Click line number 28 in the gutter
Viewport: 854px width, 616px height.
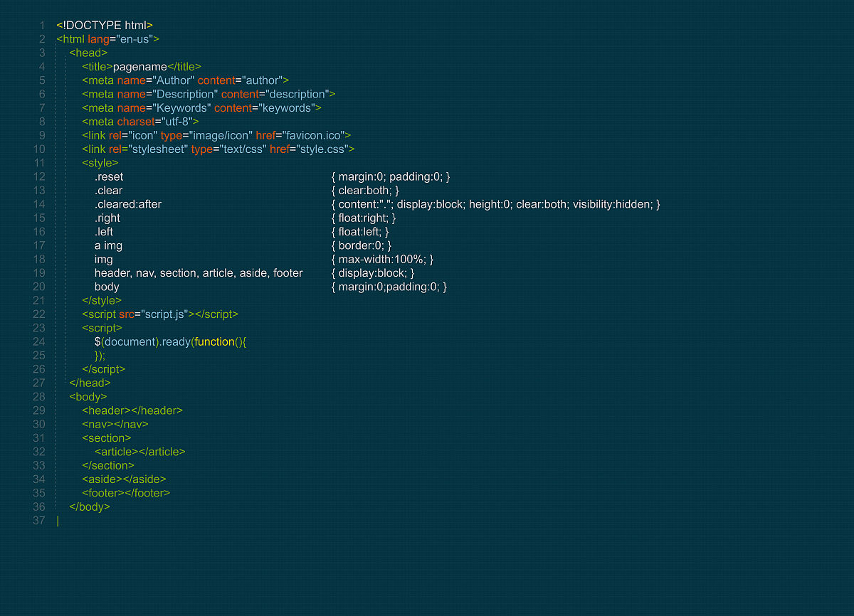pyautogui.click(x=39, y=397)
